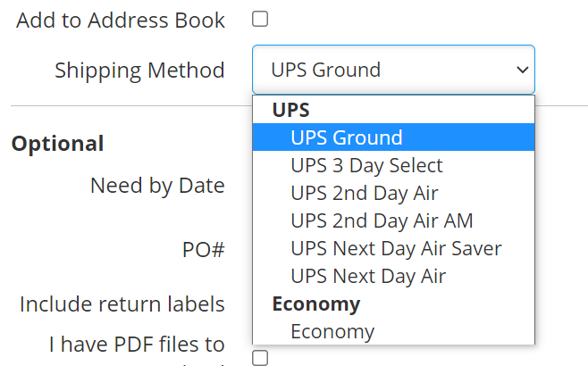Click the Include return labels text
The width and height of the screenshot is (588, 366).
(x=122, y=304)
